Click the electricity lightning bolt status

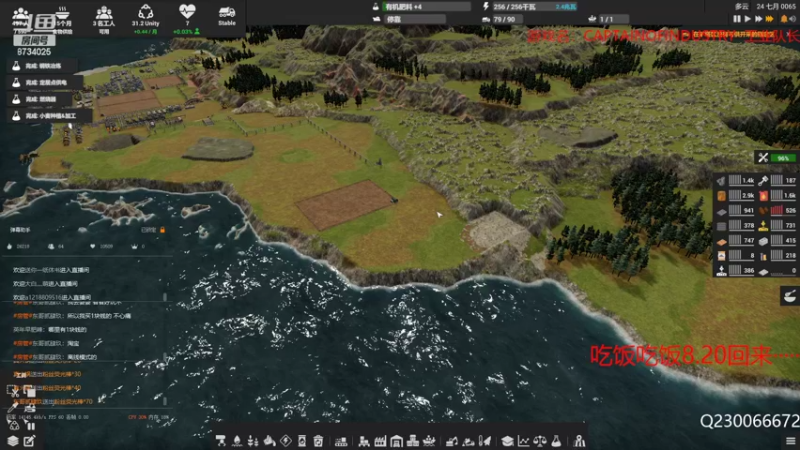click(x=486, y=7)
